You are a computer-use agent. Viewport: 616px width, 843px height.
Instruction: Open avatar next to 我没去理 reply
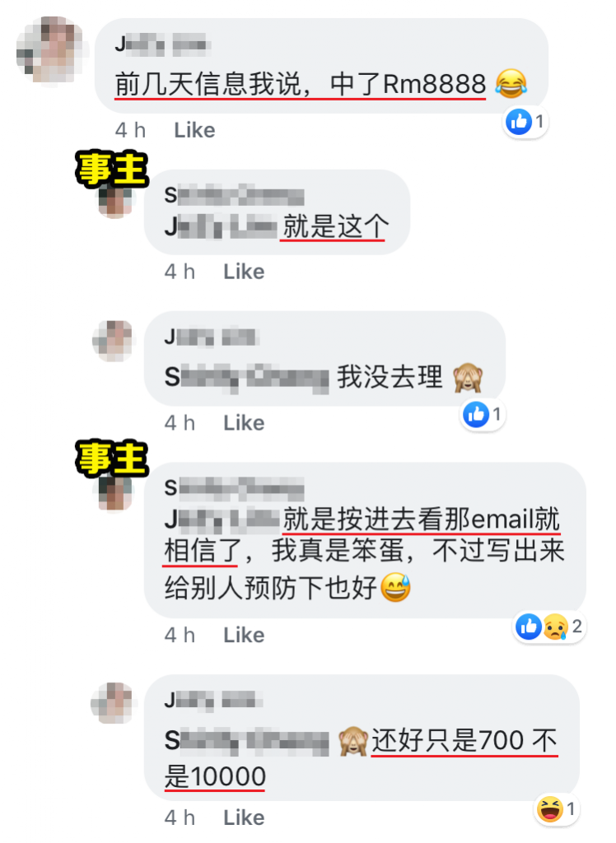tap(113, 341)
